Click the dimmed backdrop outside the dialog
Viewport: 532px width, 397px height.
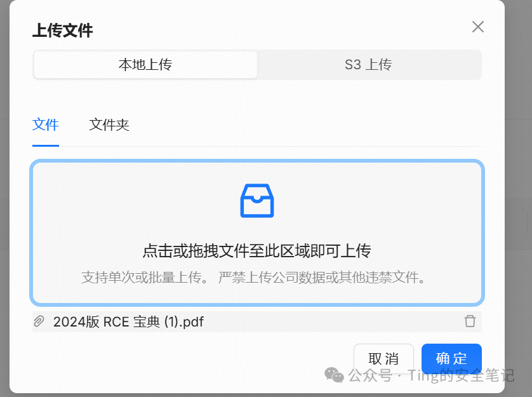[519, 170]
